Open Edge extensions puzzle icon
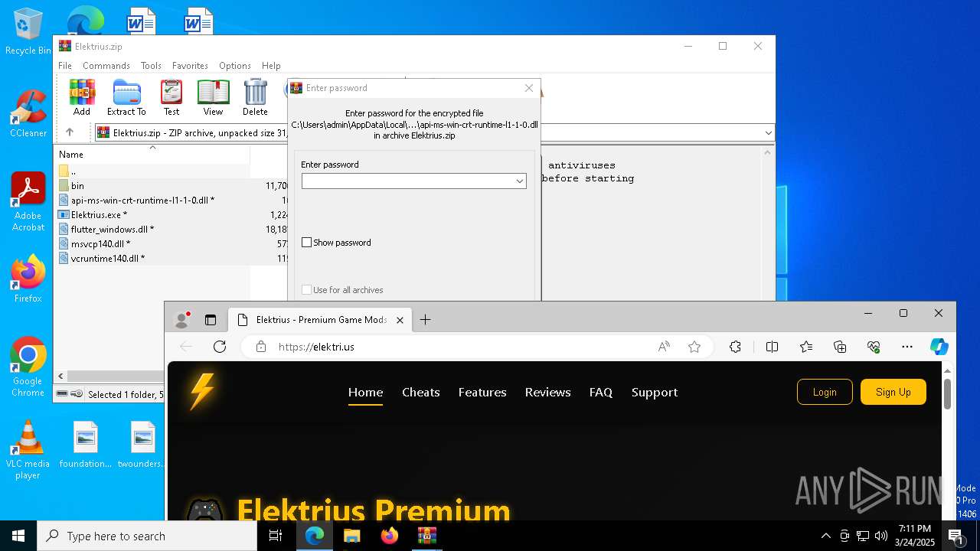Viewport: 980px width, 551px height. coord(735,347)
